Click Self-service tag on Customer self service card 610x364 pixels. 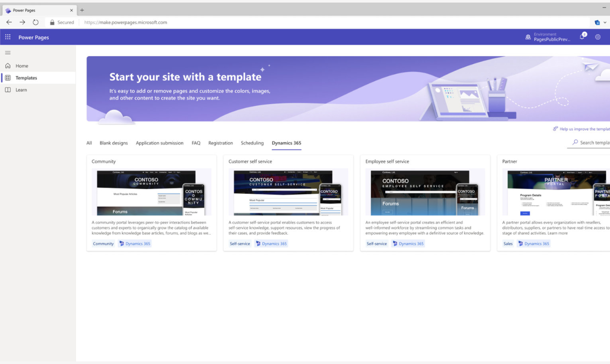pos(240,244)
